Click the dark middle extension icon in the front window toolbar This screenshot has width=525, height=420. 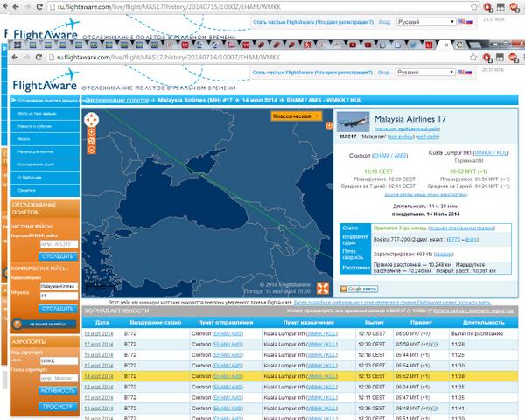500,57
